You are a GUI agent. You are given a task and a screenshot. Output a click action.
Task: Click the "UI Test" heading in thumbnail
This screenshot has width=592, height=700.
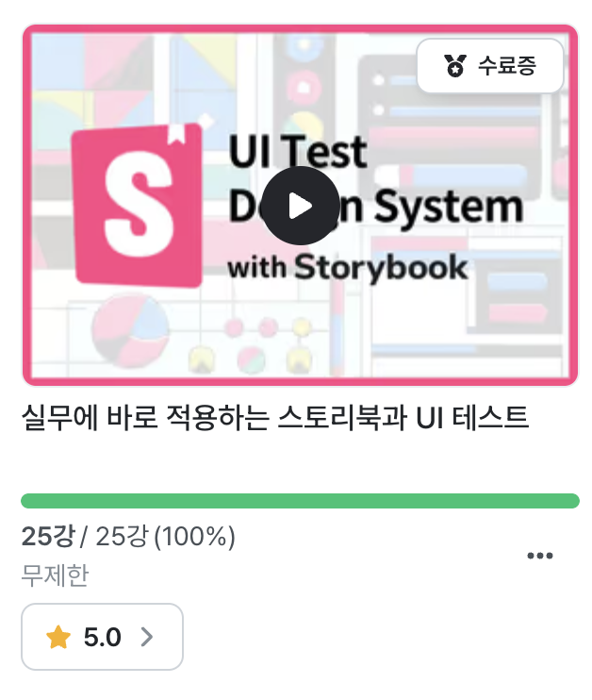298,152
